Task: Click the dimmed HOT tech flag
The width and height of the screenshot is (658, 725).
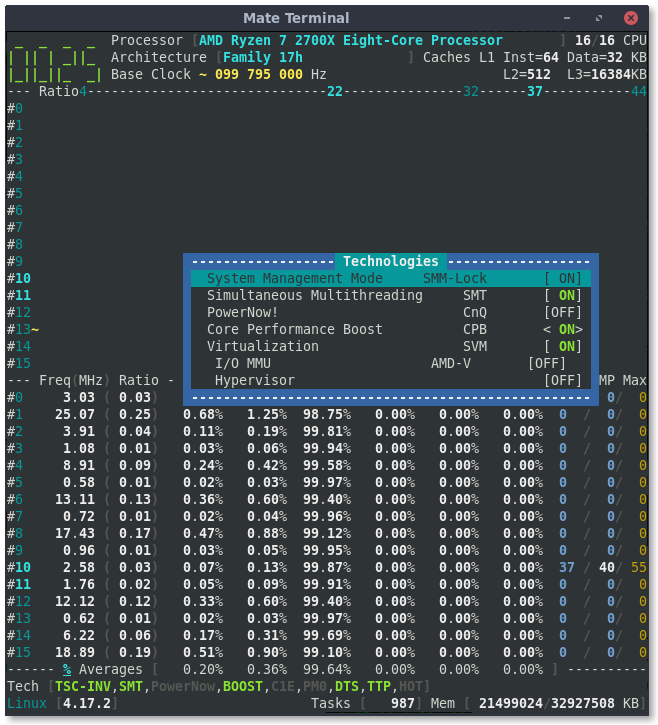Action: coord(411,687)
